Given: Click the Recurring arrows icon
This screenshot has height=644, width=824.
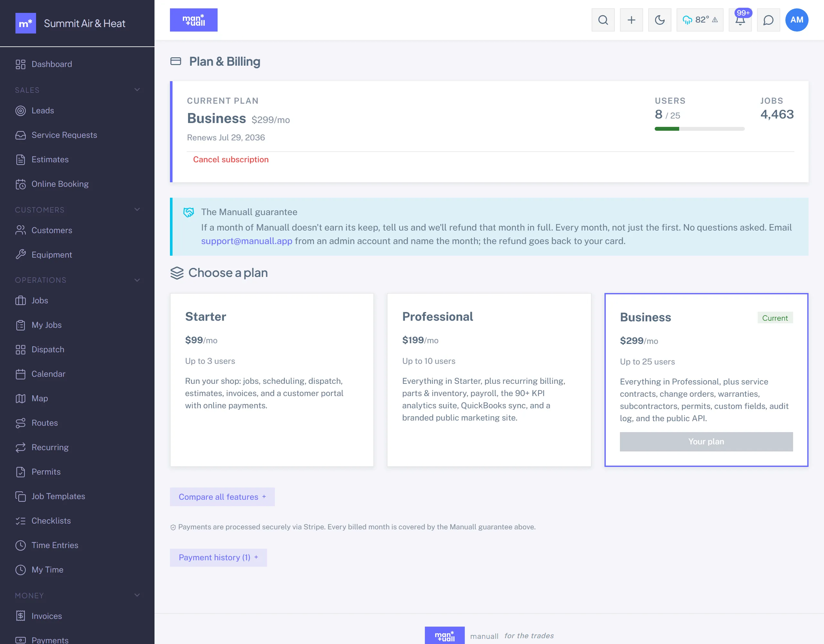Looking at the screenshot, I should pos(20,447).
